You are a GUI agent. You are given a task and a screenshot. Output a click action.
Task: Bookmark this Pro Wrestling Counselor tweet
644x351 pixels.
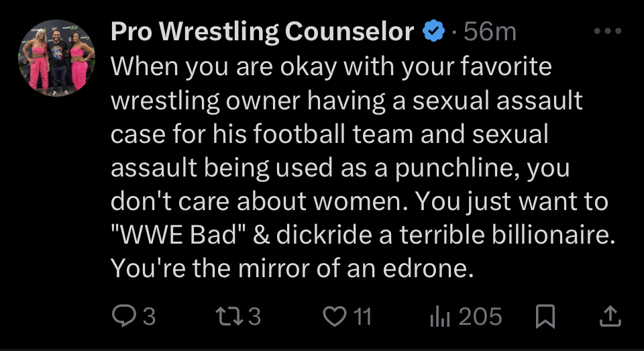546,316
